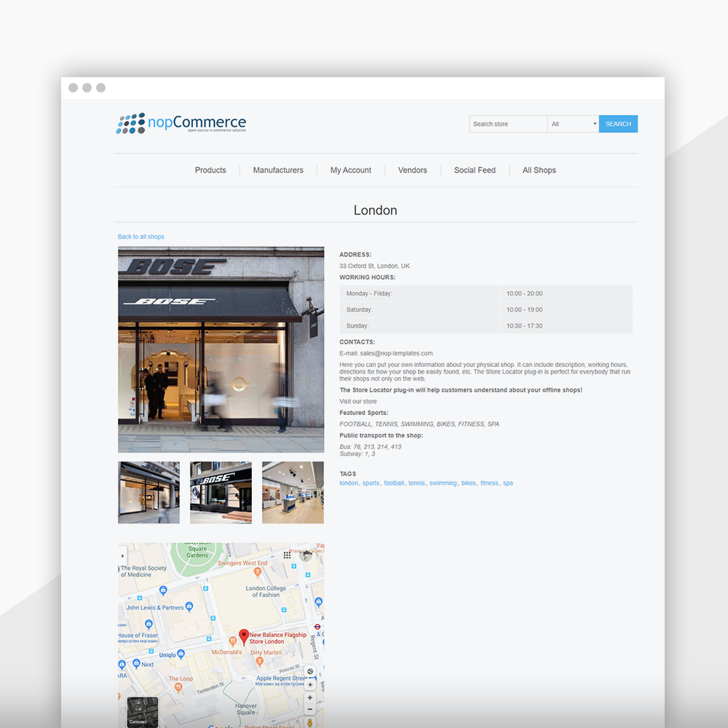
Task: Click the sports tag link
Action: pyautogui.click(x=371, y=483)
